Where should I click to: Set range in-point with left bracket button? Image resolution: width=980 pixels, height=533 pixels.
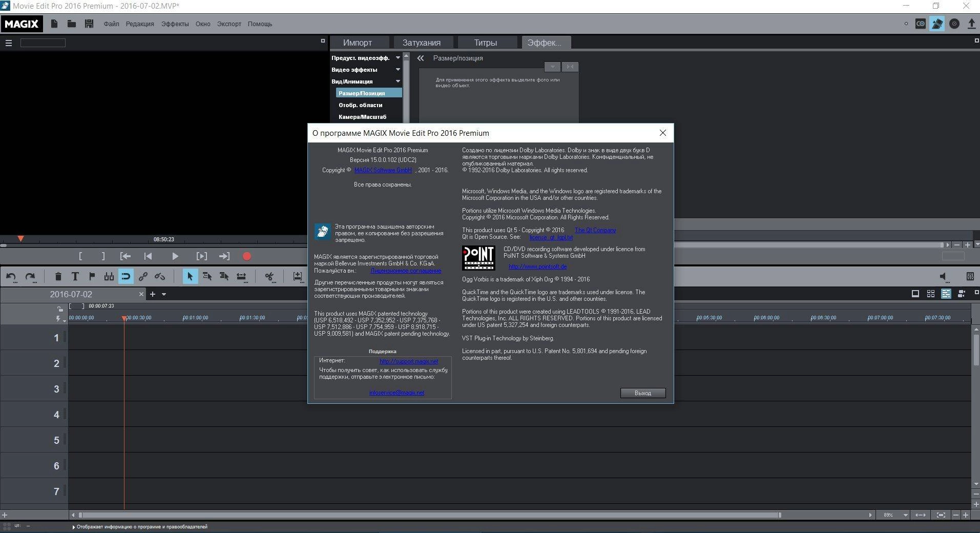(x=80, y=256)
